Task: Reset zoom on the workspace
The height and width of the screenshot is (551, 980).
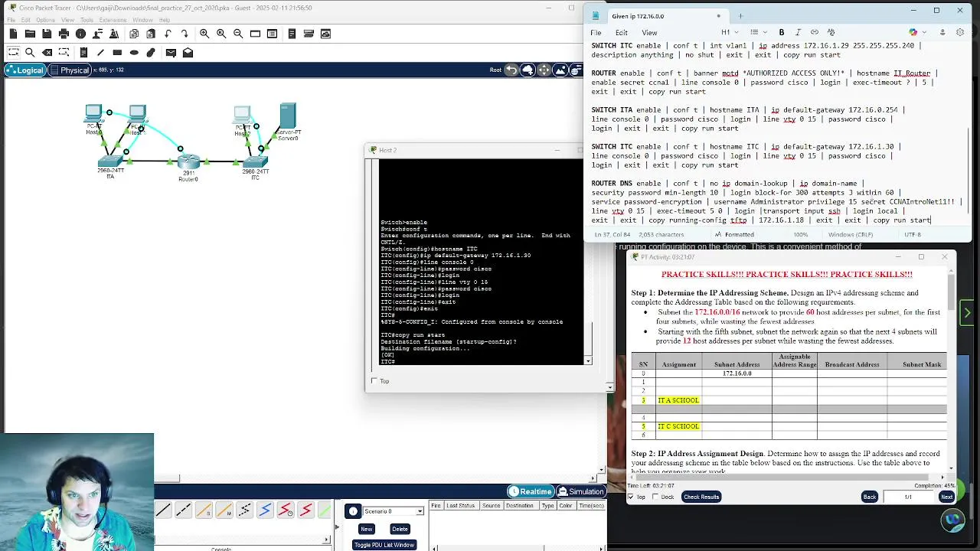Action: point(221,34)
